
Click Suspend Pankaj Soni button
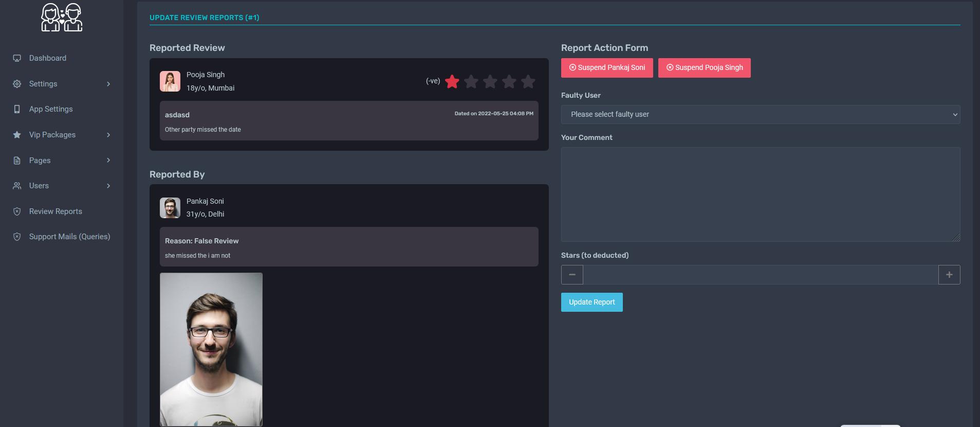point(607,68)
